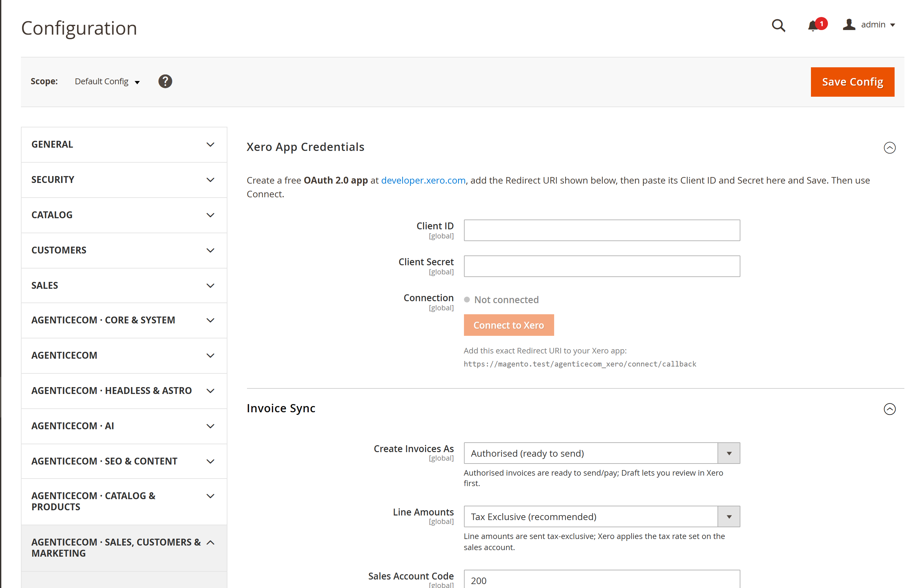
Task: Click the Not connected status text
Action: [x=506, y=300]
